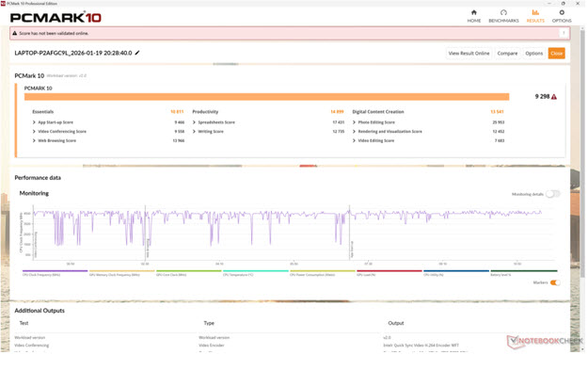The height and width of the screenshot is (371, 588).
Task: Click the PCMark 10 logo
Action: click(x=56, y=17)
